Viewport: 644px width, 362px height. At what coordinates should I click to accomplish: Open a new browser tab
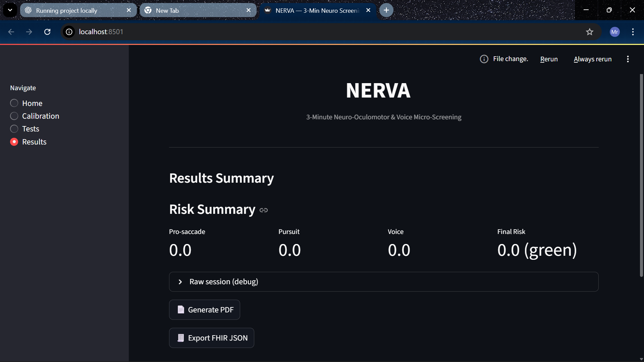(x=386, y=10)
